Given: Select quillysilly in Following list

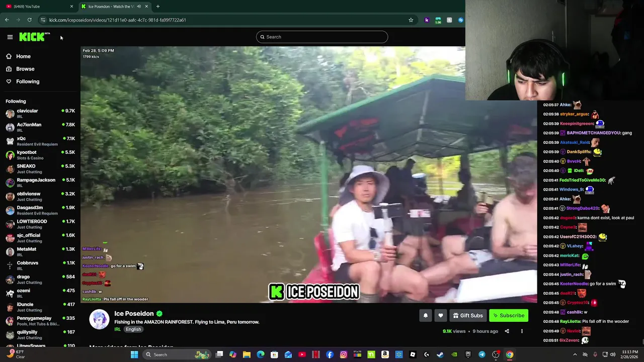Looking at the screenshot, I should click(40, 334).
